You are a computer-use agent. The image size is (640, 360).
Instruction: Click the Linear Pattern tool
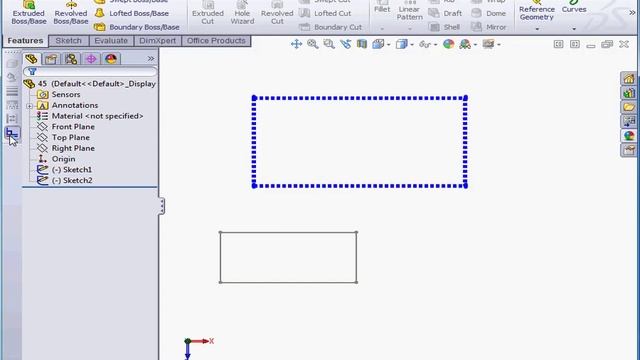click(409, 11)
